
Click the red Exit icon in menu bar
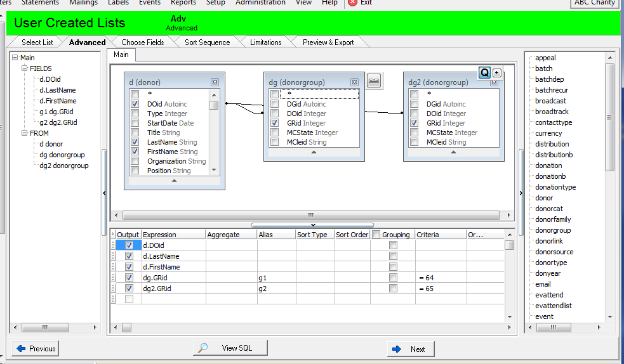point(353,3)
